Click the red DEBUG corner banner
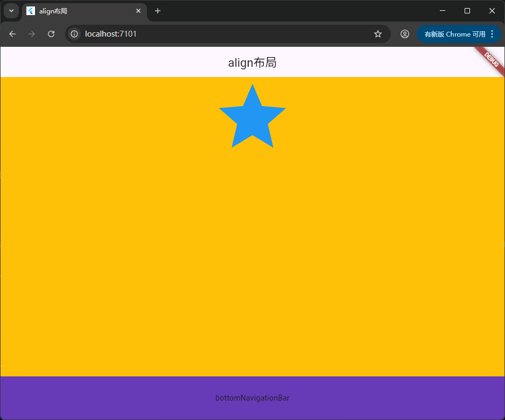 [x=491, y=59]
